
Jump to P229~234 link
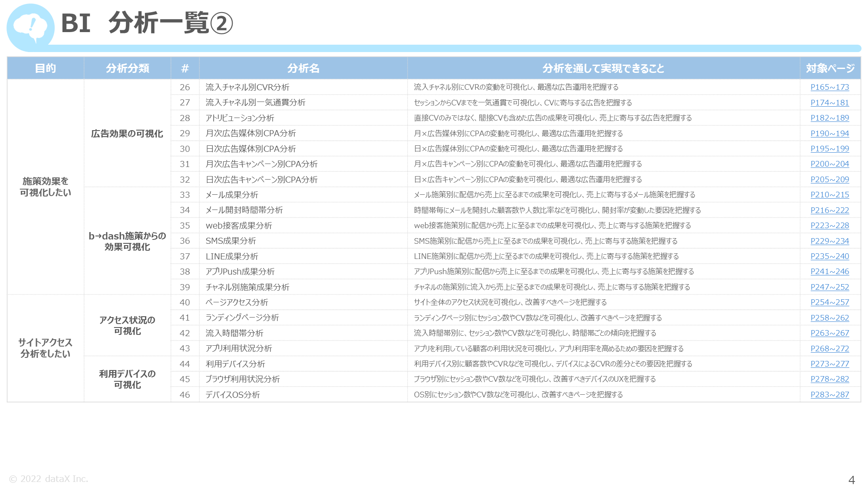click(x=829, y=241)
